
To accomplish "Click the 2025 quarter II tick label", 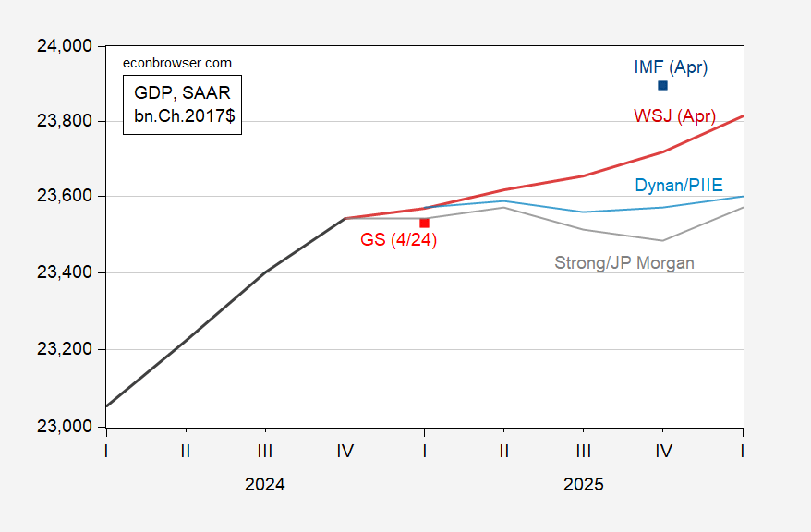I will point(504,452).
